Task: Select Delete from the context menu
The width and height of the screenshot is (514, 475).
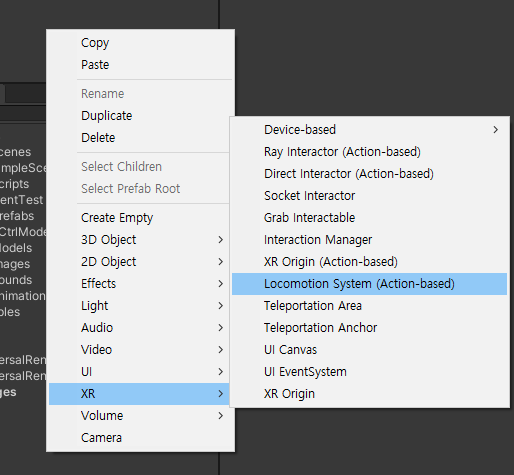Action: pyautogui.click(x=140, y=138)
